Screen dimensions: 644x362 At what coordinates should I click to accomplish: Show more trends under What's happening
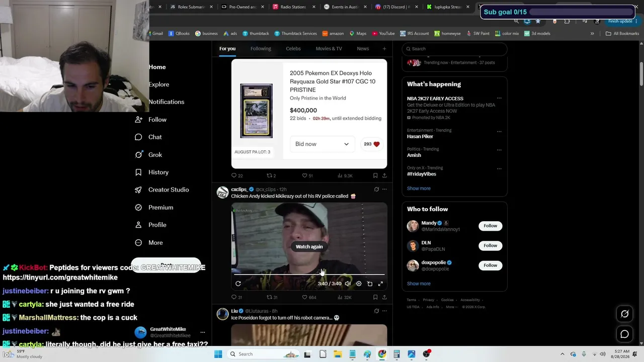(419, 189)
